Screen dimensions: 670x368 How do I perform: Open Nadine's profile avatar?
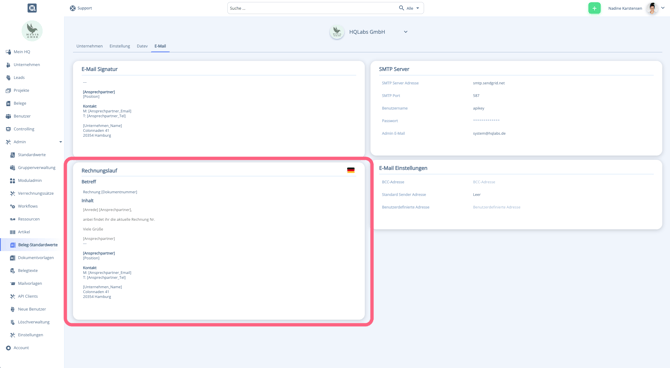[x=652, y=8]
